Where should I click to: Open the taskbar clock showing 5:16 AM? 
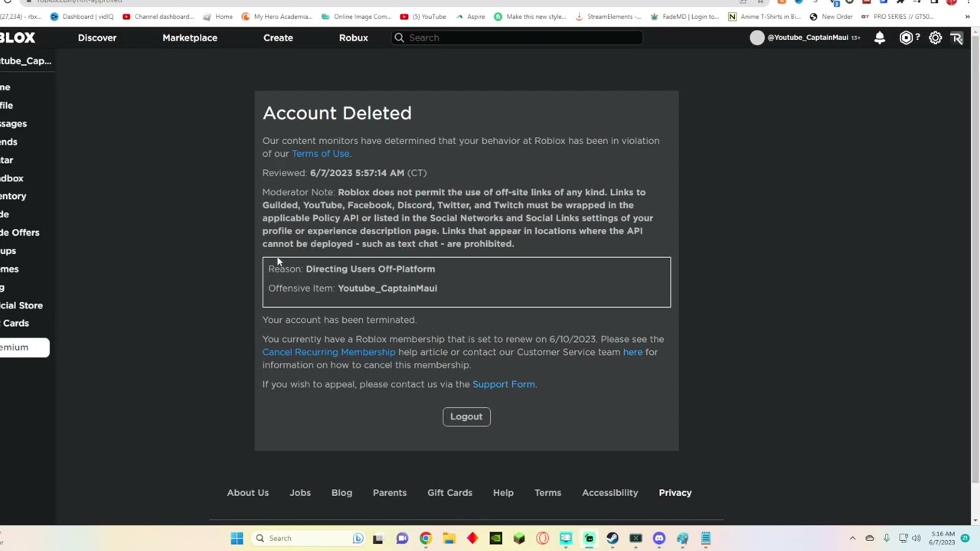click(943, 538)
